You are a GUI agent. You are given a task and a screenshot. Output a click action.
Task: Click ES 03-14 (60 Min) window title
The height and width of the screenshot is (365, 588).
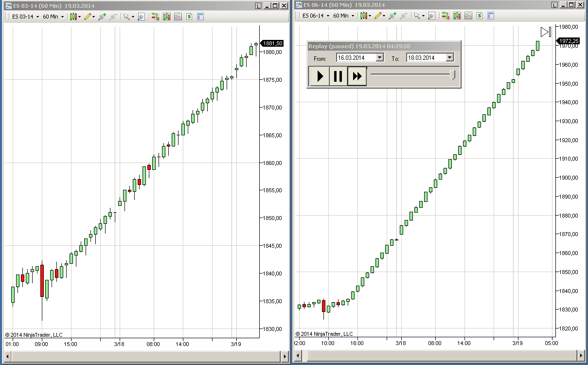[54, 5]
